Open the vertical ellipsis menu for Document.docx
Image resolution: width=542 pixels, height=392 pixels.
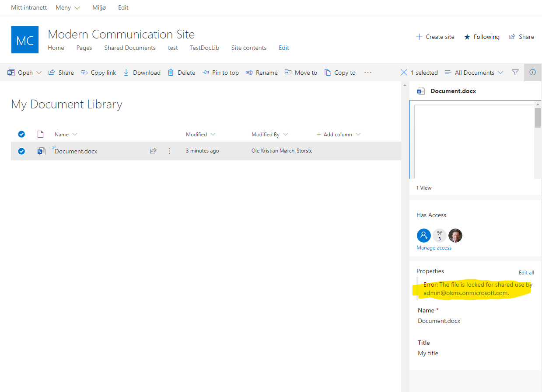point(169,151)
